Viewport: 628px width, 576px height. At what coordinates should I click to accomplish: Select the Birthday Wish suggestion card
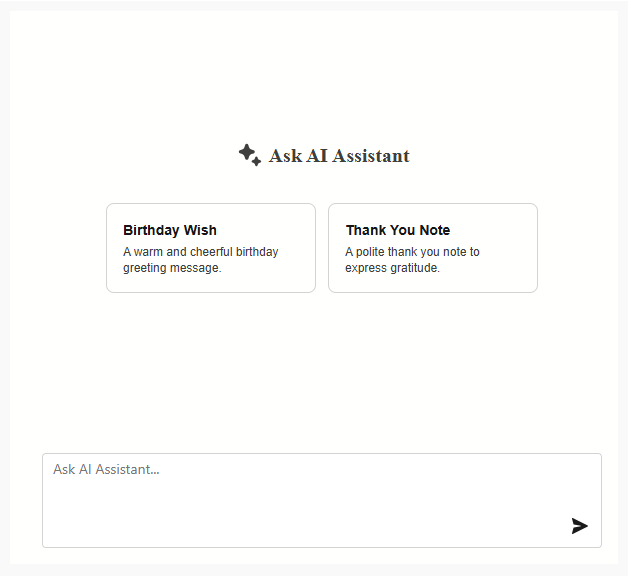[211, 248]
